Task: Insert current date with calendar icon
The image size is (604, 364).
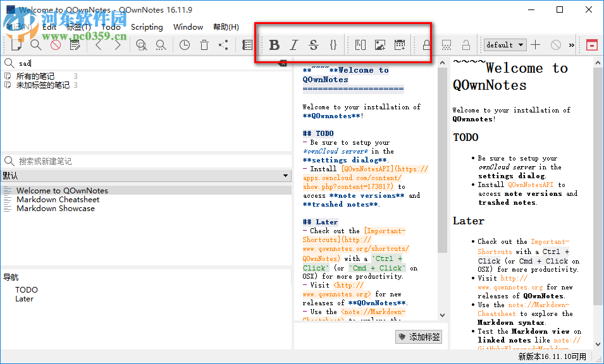Action: click(x=399, y=45)
